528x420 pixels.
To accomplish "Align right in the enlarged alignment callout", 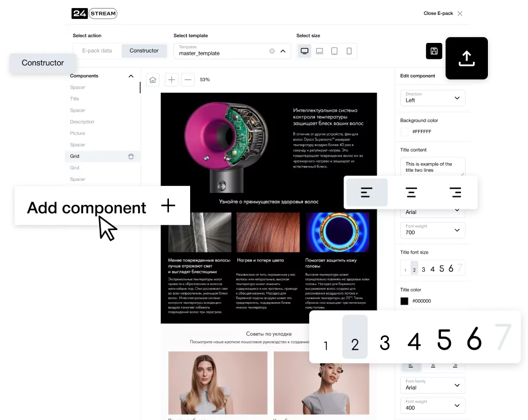I will 455,192.
